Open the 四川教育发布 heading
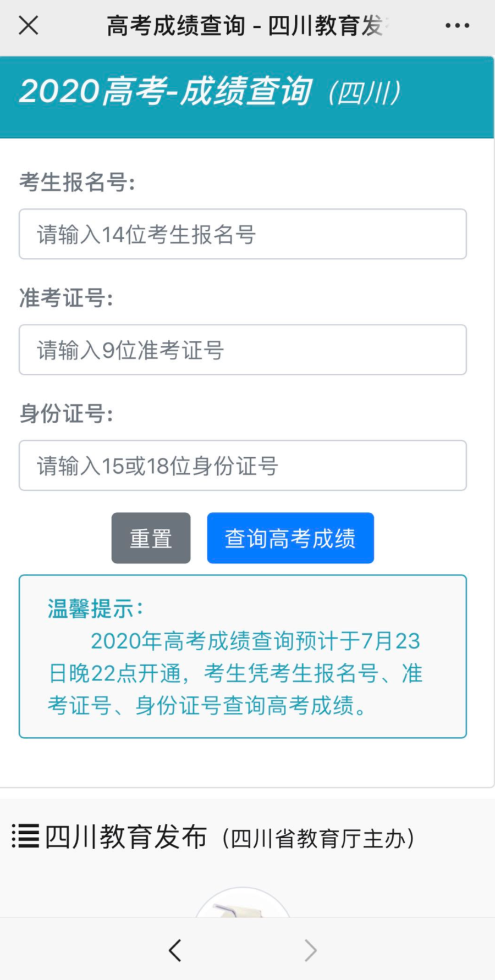Viewport: 495px width, 980px height. tap(125, 837)
